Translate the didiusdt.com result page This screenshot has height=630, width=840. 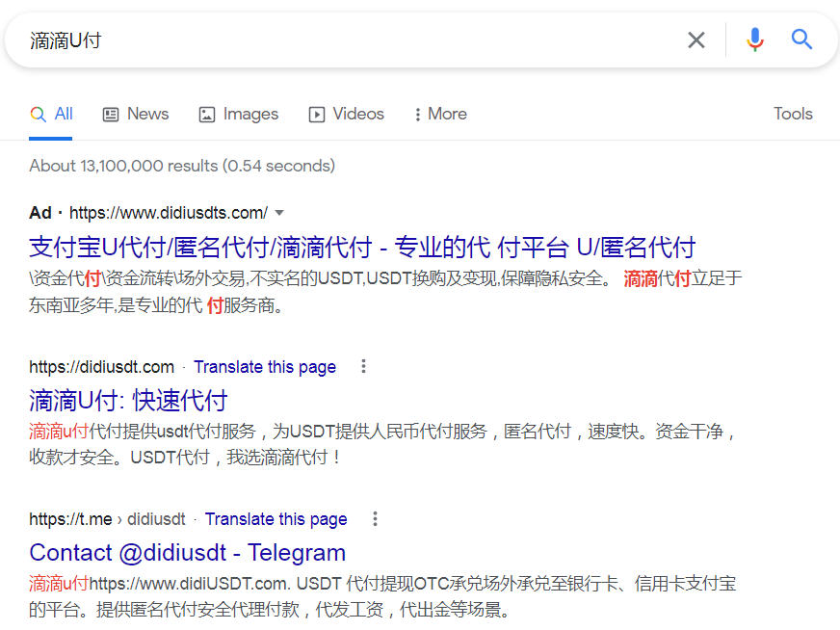(265, 367)
